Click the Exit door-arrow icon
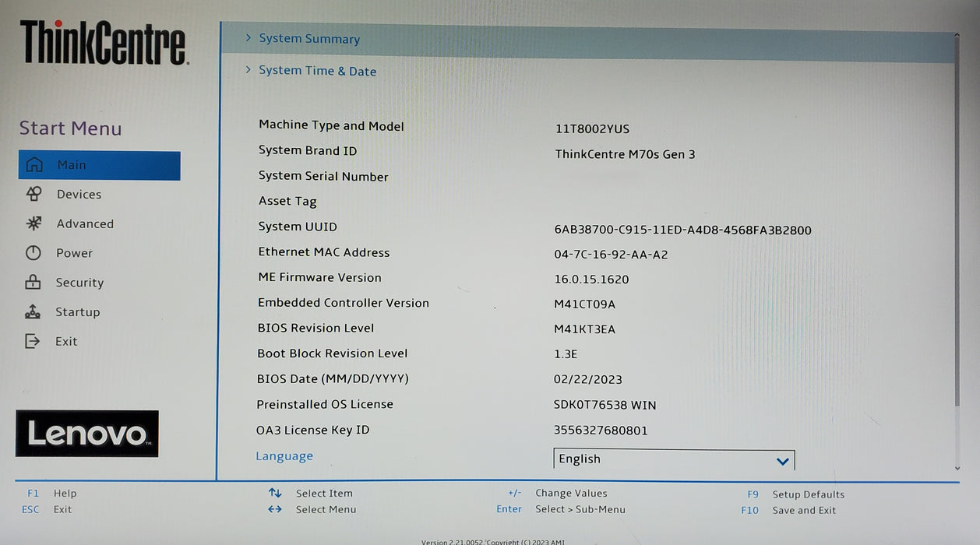Image resolution: width=980 pixels, height=545 pixels. (x=32, y=341)
